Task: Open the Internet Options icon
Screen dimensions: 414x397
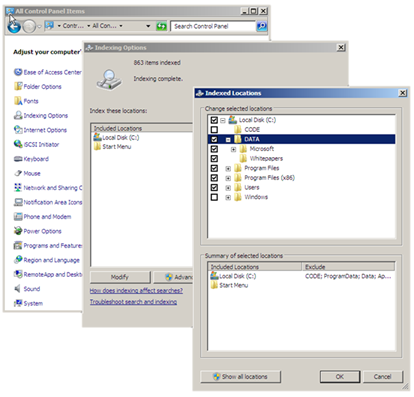Action: pyautogui.click(x=18, y=130)
